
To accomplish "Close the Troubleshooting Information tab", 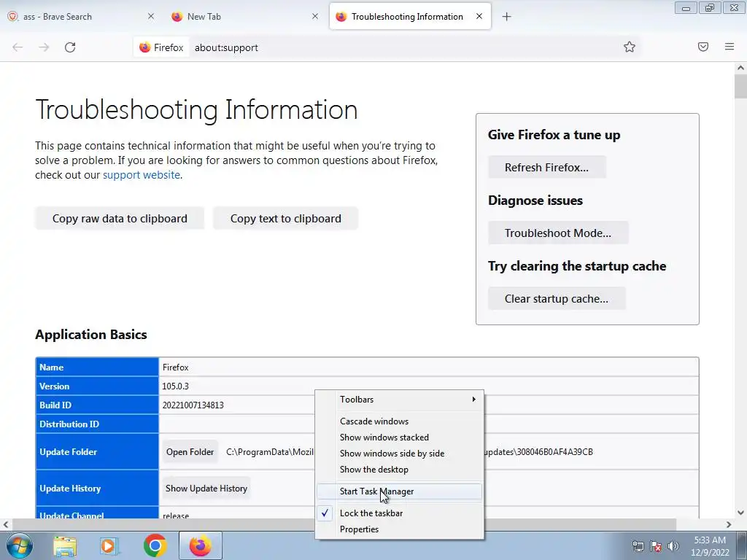I will point(479,16).
